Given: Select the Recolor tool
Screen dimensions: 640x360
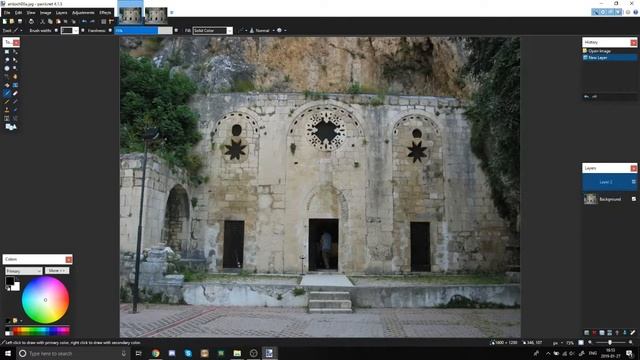Looking at the screenshot, I should pyautogui.click(x=15, y=110).
